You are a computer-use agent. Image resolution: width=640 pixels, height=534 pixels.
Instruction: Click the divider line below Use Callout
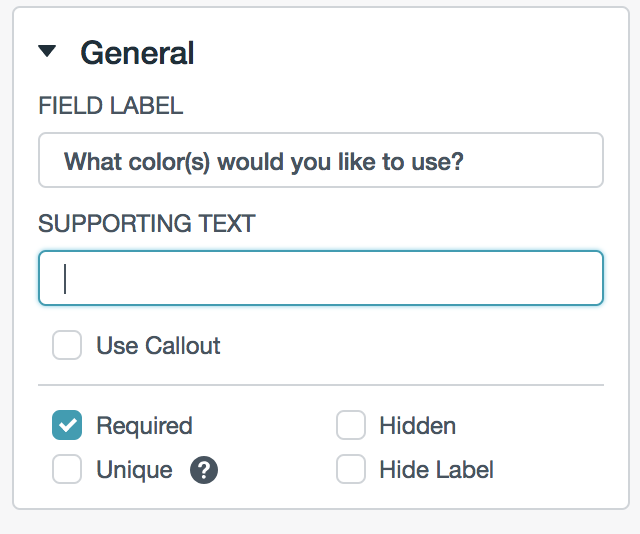(x=320, y=385)
